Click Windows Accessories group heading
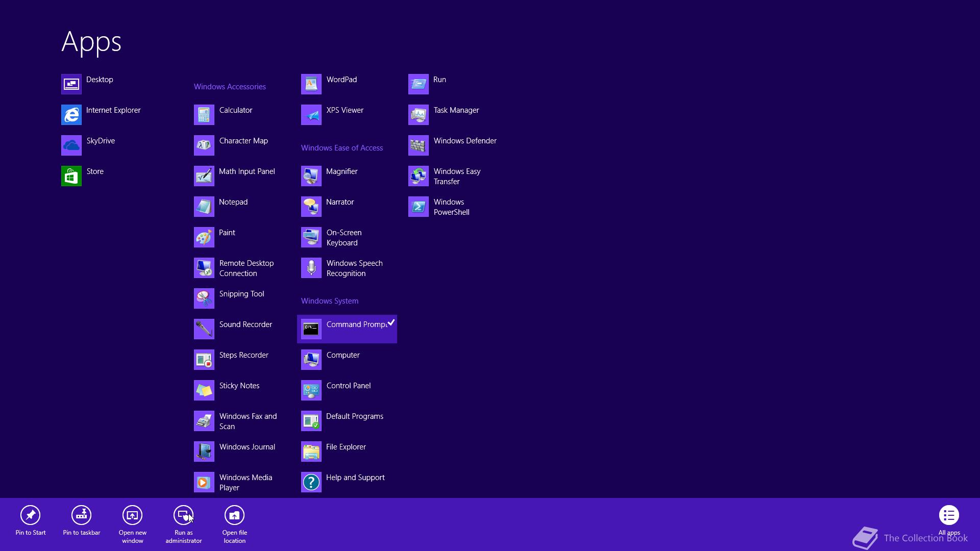This screenshot has width=980, height=551. click(230, 87)
